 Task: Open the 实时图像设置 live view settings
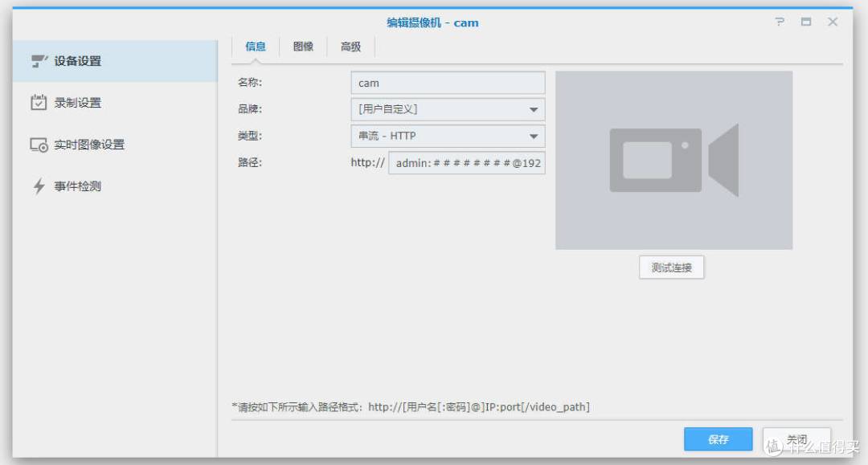click(x=115, y=145)
